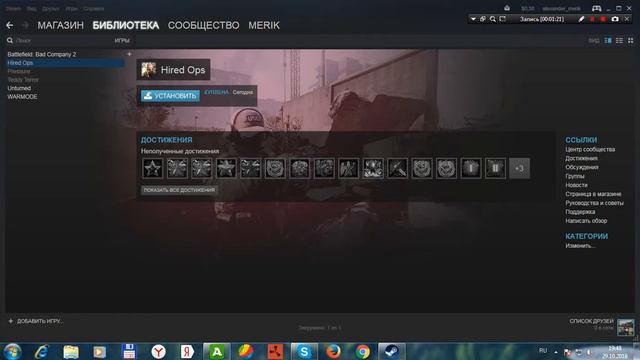Open Skype from the taskbar
This screenshot has height=360, width=640.
[x=304, y=351]
